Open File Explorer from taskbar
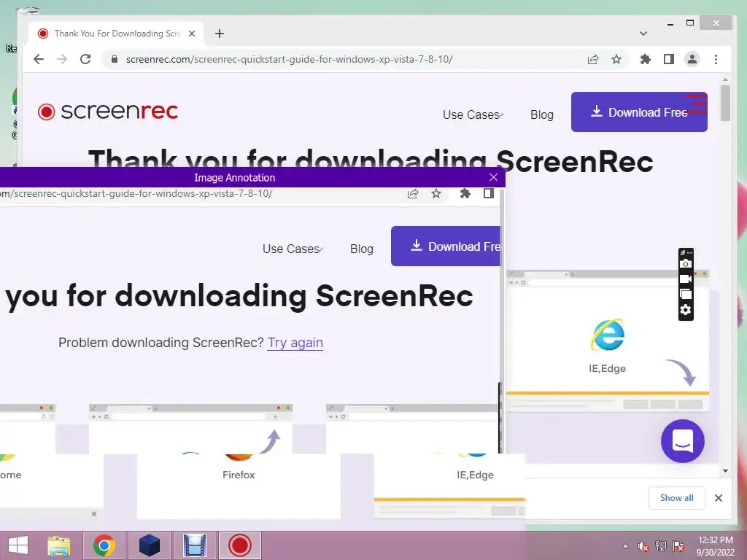The width and height of the screenshot is (747, 560). coord(58,545)
